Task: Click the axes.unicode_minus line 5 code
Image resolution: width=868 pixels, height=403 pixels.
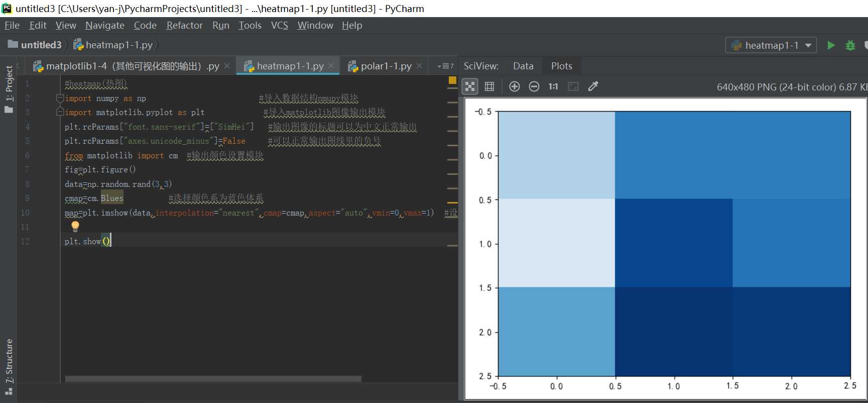Action: coord(155,141)
